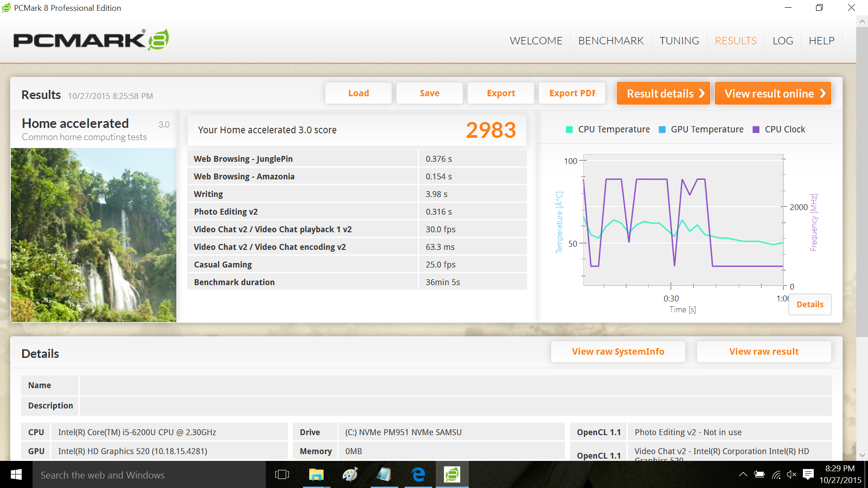
Task: Switch to the BENCHMARK tab
Action: pos(611,41)
